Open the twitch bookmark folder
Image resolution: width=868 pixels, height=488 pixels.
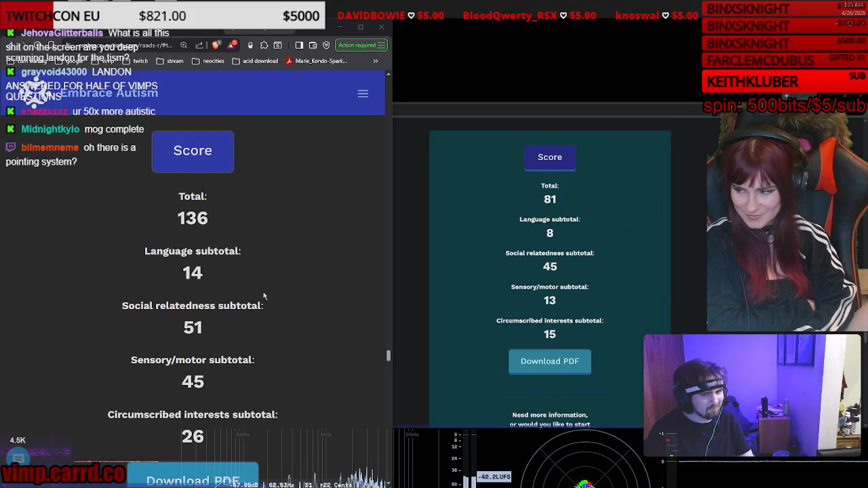click(136, 61)
